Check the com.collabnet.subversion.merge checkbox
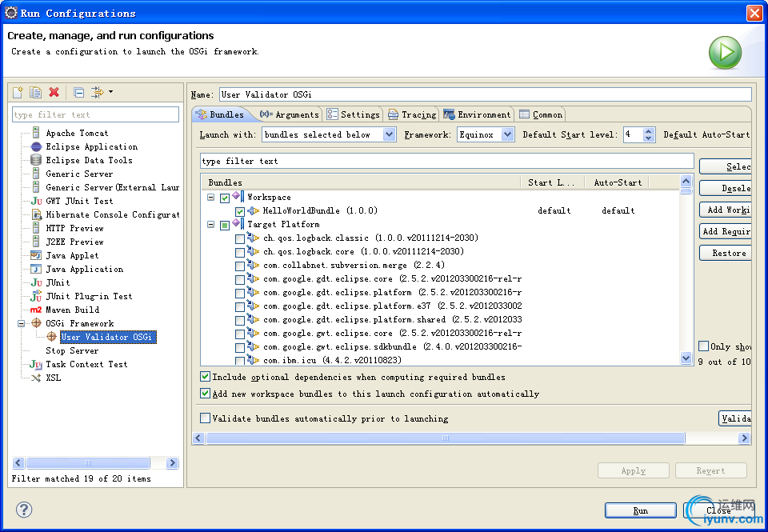768x532 pixels. [x=239, y=266]
